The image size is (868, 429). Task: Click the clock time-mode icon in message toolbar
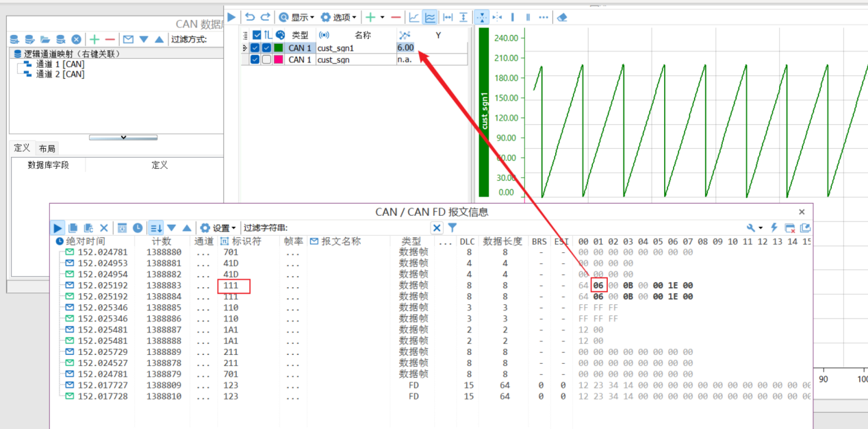(x=138, y=228)
